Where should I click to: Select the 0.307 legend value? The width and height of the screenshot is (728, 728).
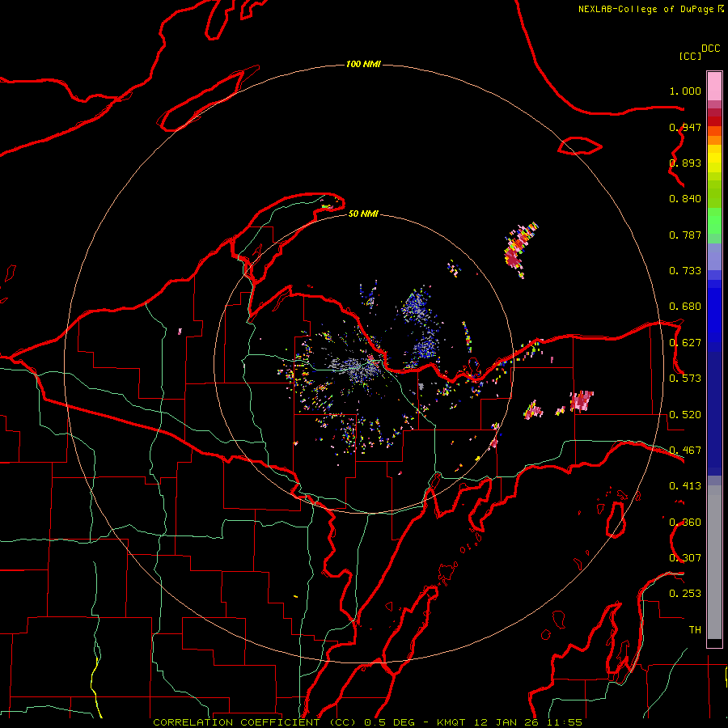click(685, 558)
